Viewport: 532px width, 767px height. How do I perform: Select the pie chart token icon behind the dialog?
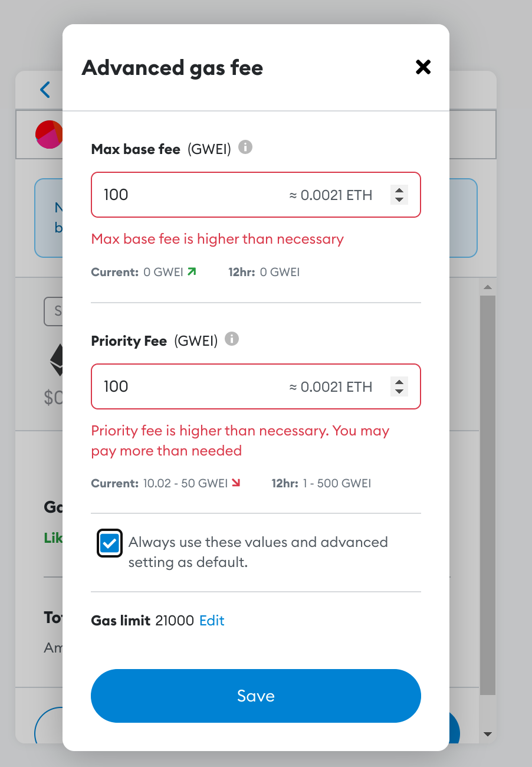tap(49, 134)
